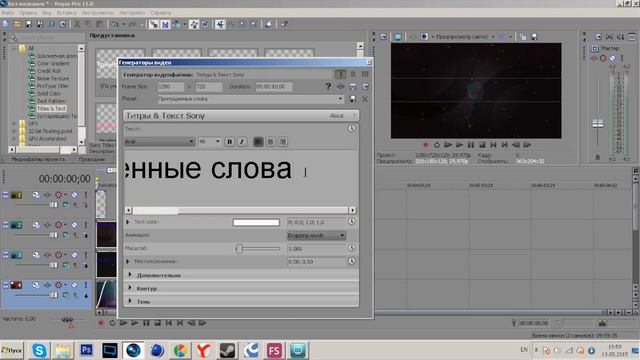The image size is (640, 360).
Task: Select Noise Texture generator
Action: [53, 78]
